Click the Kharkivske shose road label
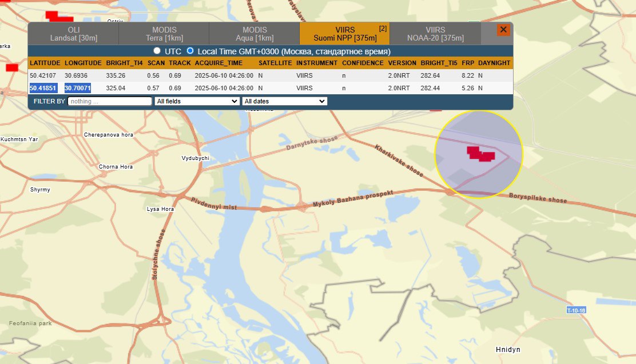Image resolution: width=636 pixels, height=364 pixels. (399, 161)
